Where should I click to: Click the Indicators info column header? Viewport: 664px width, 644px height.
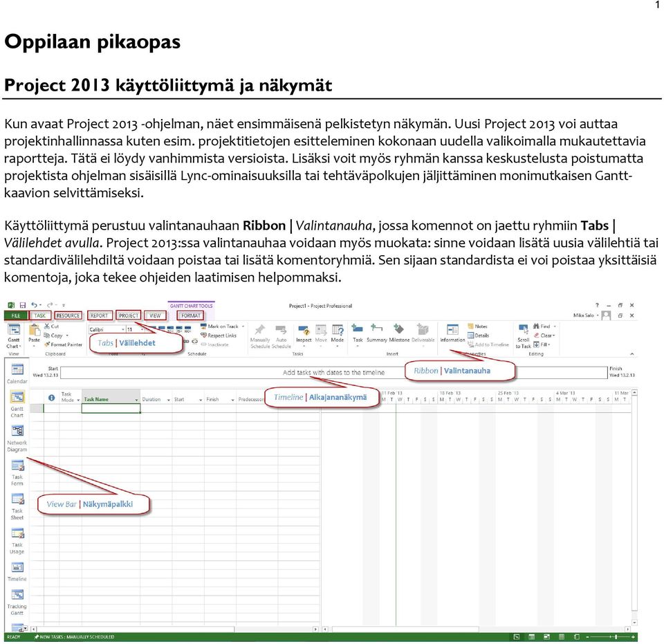tap(52, 398)
